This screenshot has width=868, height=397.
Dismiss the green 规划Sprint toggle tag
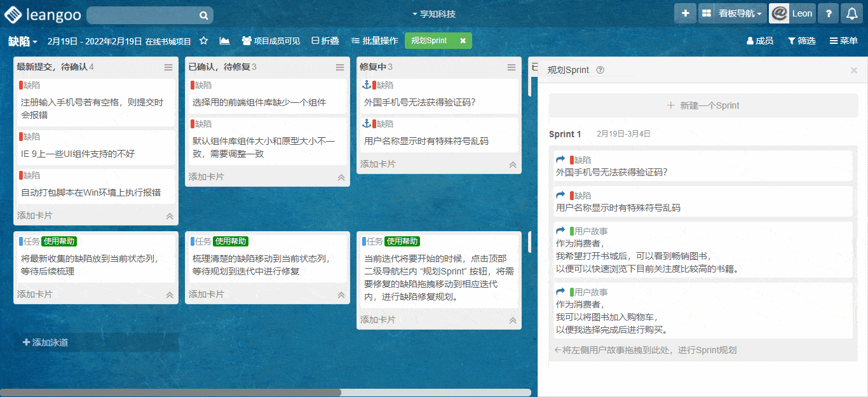(463, 41)
